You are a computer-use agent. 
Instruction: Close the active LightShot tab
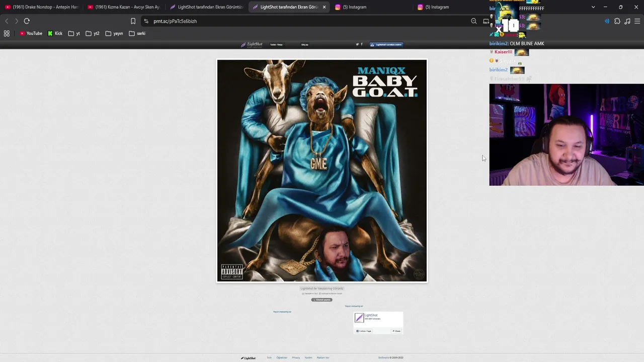click(324, 7)
